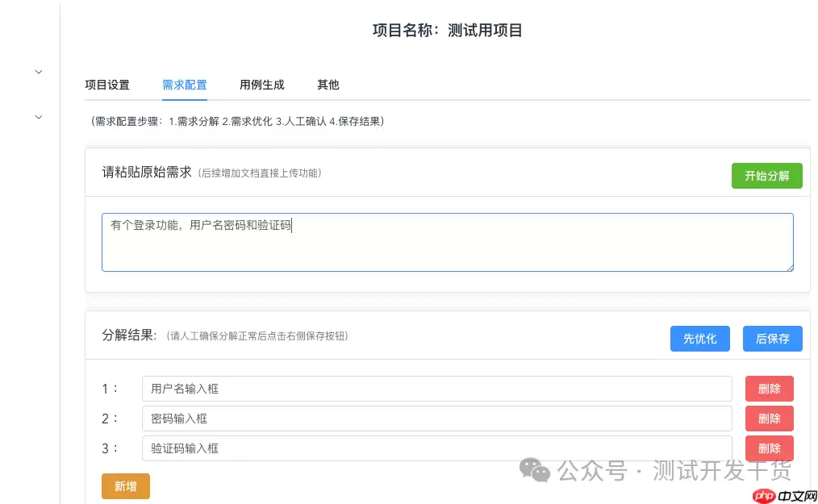Select the 用户名输入框 text field
Screen dimensions: 818x504
[x=436, y=388]
